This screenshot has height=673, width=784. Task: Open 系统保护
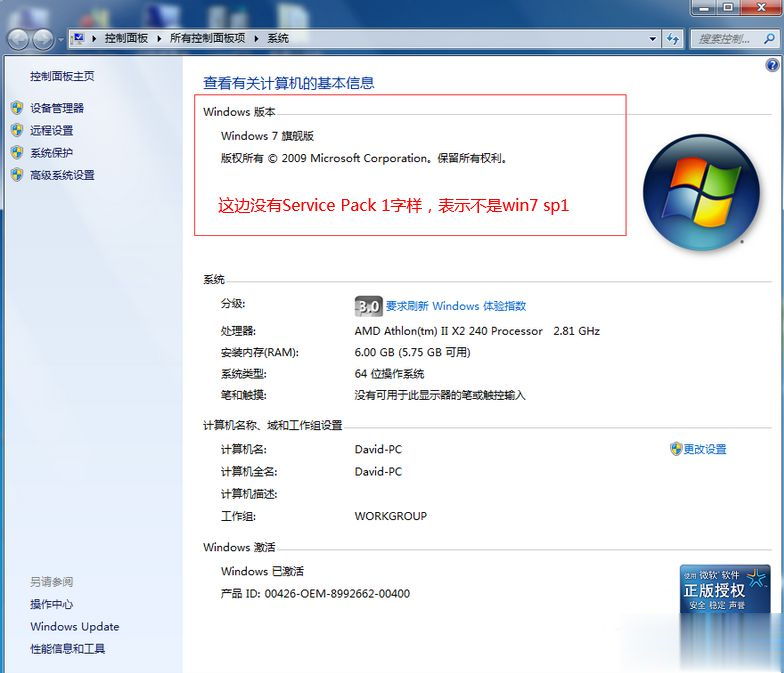52,152
